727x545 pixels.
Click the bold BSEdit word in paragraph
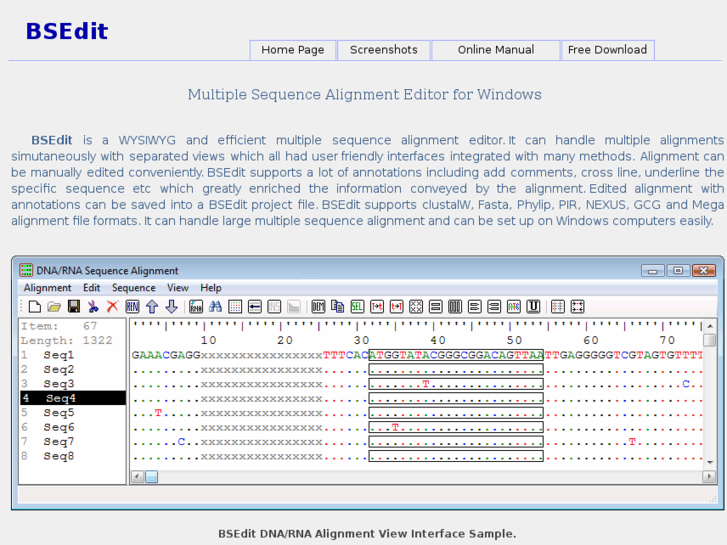click(x=51, y=140)
